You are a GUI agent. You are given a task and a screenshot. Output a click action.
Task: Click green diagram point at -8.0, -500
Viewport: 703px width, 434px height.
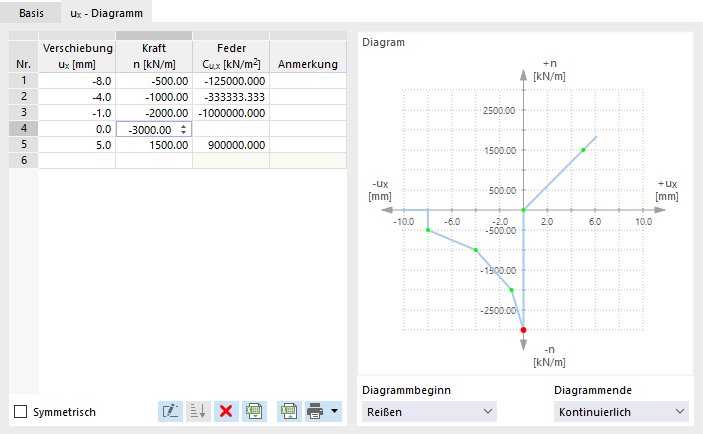click(x=428, y=230)
